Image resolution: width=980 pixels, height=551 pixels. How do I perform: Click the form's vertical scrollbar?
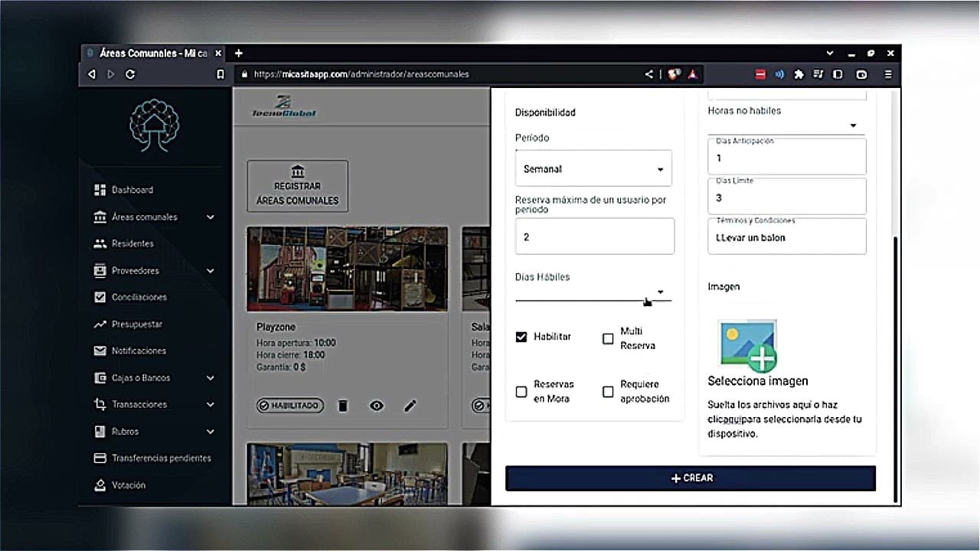click(x=896, y=369)
